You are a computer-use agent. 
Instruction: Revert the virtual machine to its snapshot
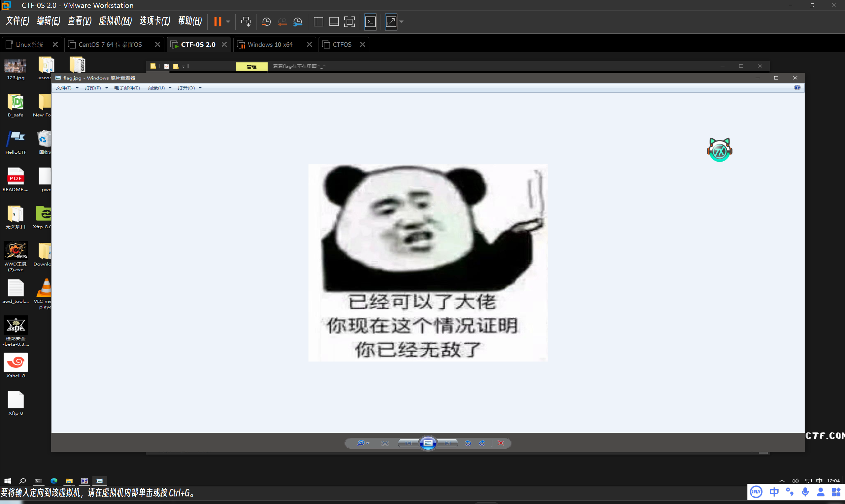click(282, 21)
